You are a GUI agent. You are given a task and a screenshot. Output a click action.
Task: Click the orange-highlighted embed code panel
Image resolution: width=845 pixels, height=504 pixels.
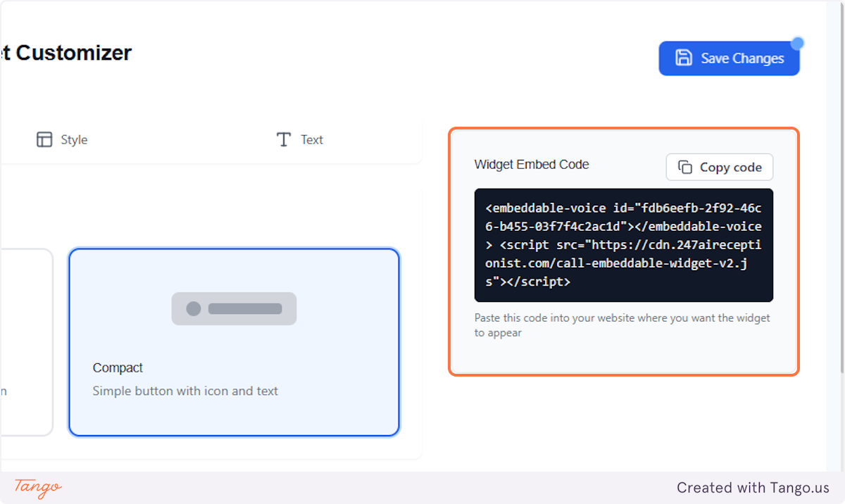(x=624, y=251)
